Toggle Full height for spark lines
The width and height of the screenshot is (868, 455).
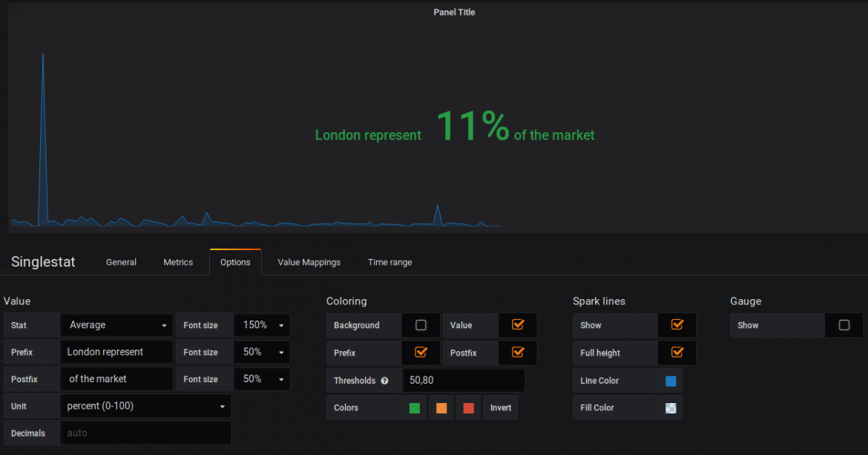coord(677,353)
